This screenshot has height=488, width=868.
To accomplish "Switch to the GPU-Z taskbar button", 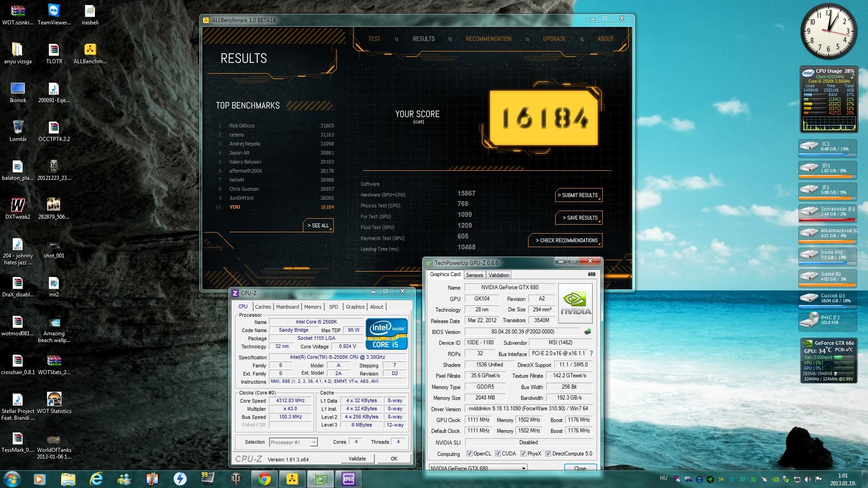I will click(x=321, y=479).
